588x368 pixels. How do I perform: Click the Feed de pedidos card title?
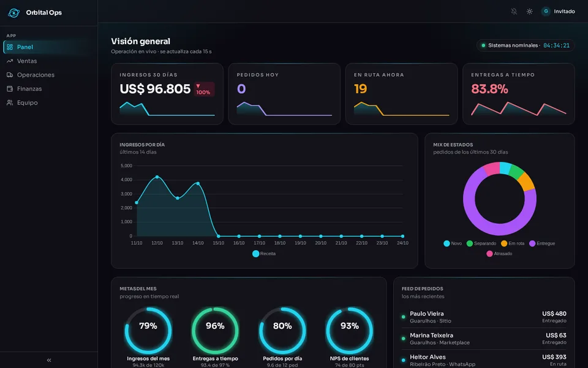[422, 289]
